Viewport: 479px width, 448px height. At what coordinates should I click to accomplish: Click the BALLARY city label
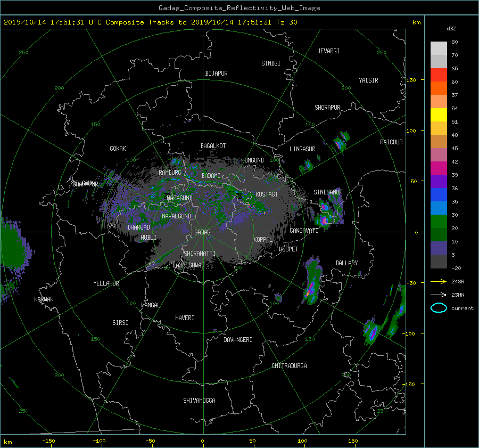[x=346, y=263]
